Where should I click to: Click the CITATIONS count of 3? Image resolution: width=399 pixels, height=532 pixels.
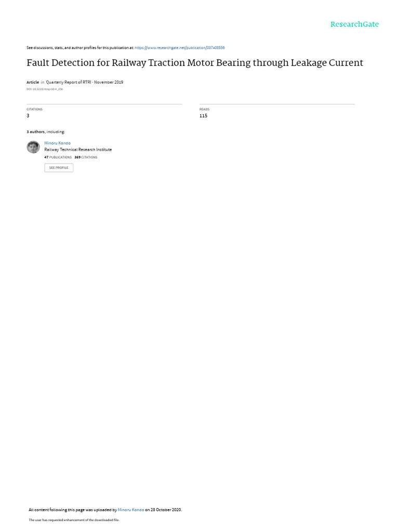pos(28,116)
